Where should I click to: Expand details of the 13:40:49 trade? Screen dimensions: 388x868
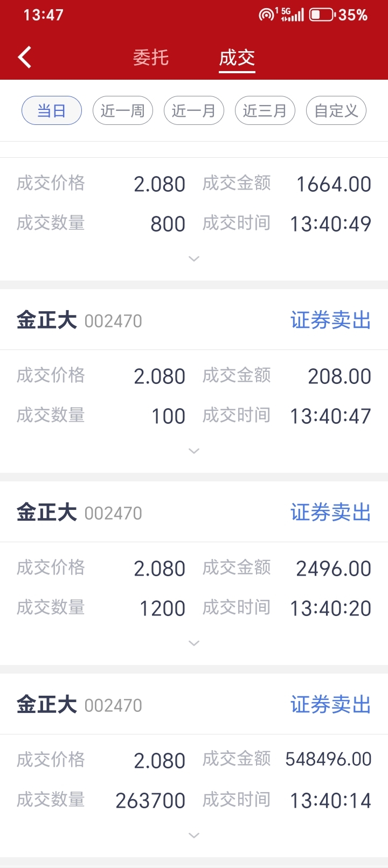point(194,259)
